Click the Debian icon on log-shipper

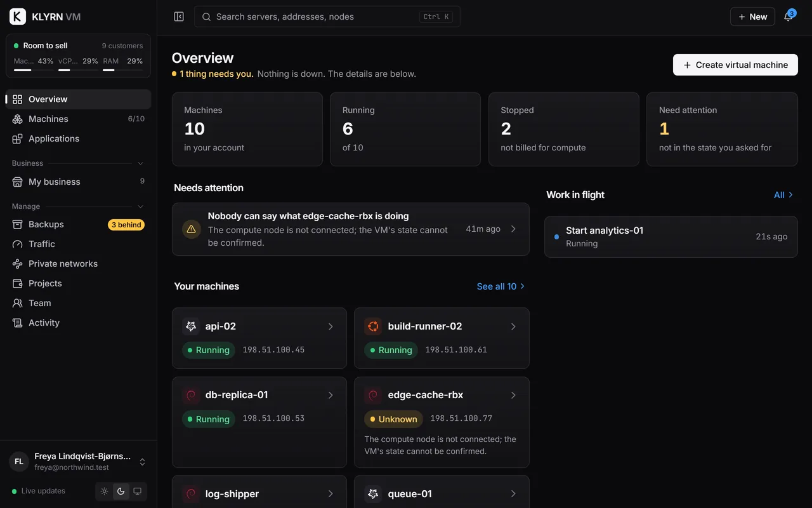coord(191,494)
